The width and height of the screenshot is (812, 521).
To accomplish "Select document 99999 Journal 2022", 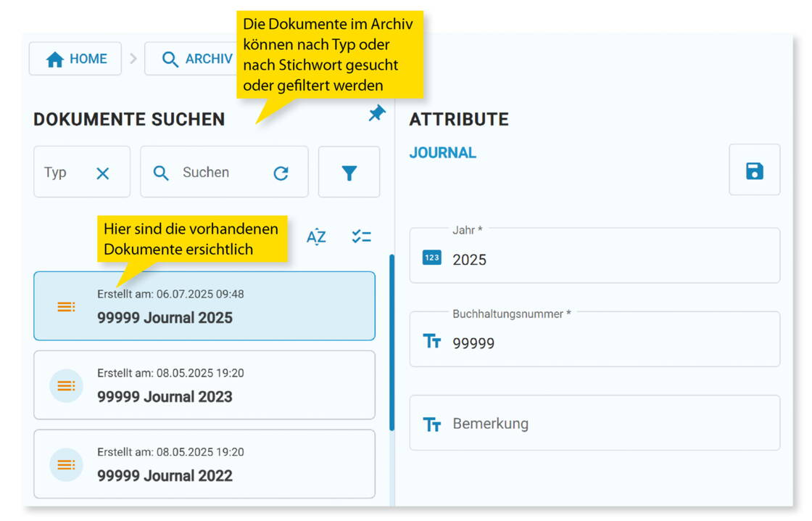I will pyautogui.click(x=204, y=464).
